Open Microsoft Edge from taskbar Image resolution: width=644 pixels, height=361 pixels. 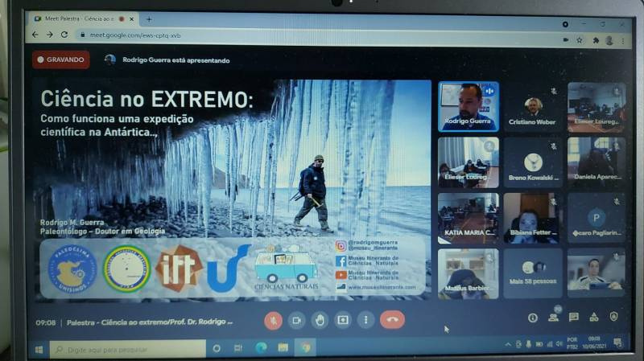coord(261,348)
